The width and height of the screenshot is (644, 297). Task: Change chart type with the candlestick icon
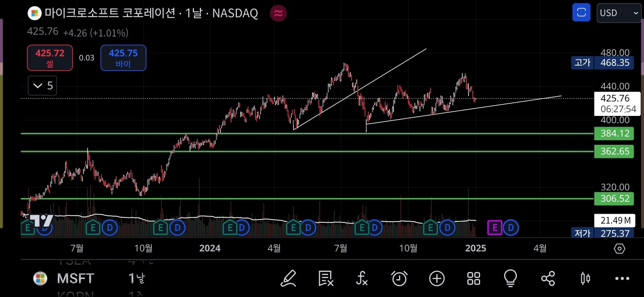click(585, 278)
